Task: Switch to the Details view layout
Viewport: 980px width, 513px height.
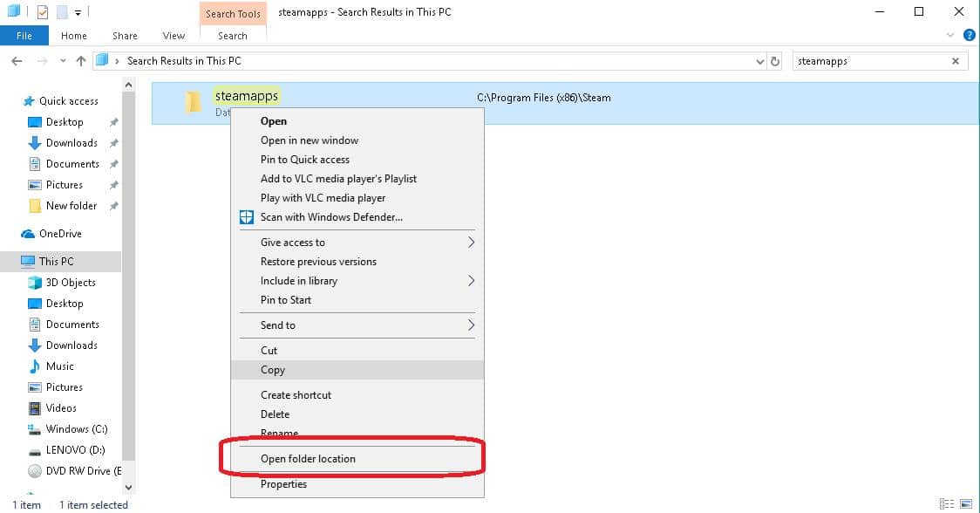Action: coord(947,503)
